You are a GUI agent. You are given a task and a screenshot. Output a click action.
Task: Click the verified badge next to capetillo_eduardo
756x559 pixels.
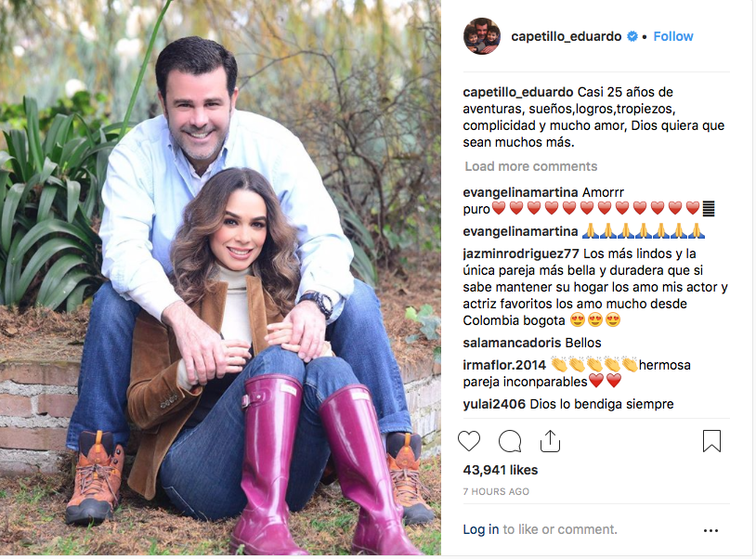tap(632, 36)
